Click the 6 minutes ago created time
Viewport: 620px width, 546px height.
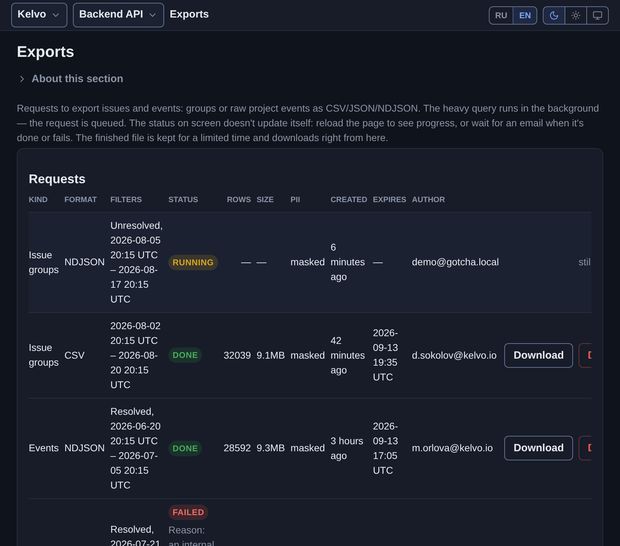tap(348, 262)
